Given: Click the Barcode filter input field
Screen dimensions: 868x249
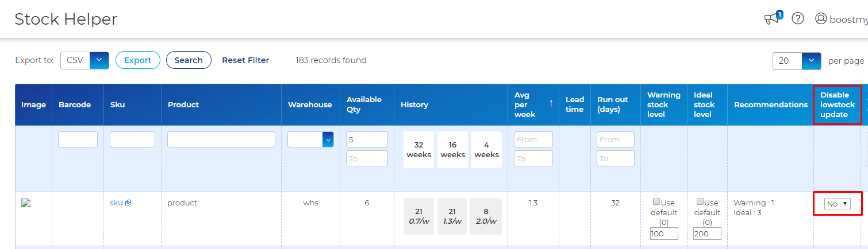Looking at the screenshot, I should point(78,139).
